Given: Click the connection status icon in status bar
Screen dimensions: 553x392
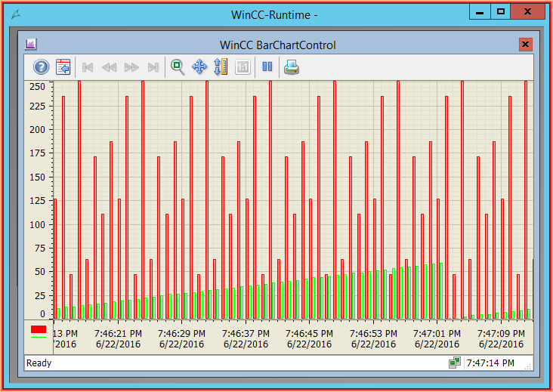Looking at the screenshot, I should click(x=454, y=363).
